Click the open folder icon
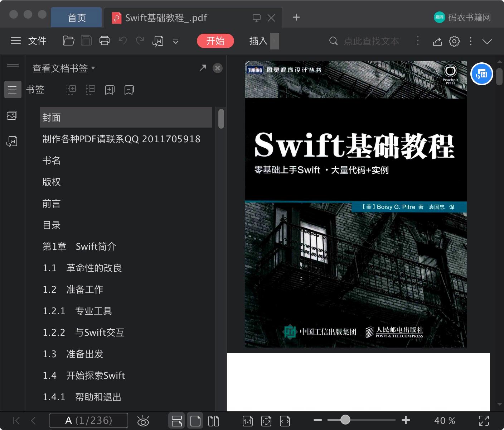Image resolution: width=504 pixels, height=430 pixels. click(68, 41)
